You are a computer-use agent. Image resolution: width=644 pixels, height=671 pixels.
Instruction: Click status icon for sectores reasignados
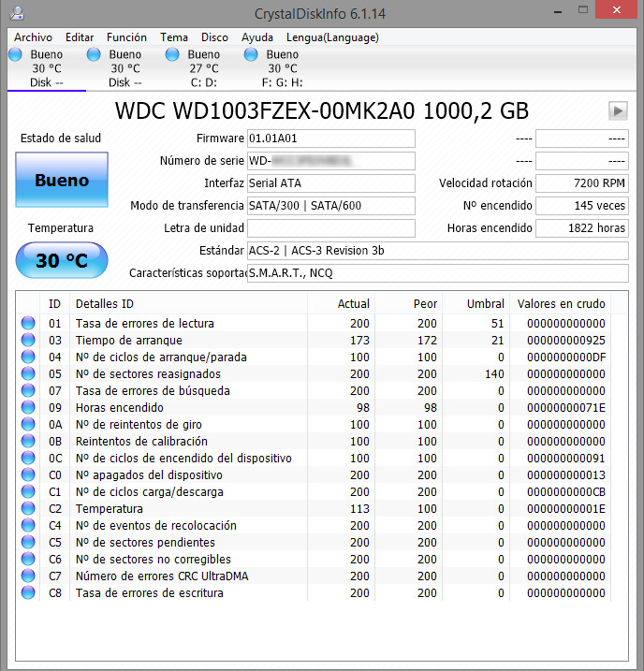tap(28, 373)
